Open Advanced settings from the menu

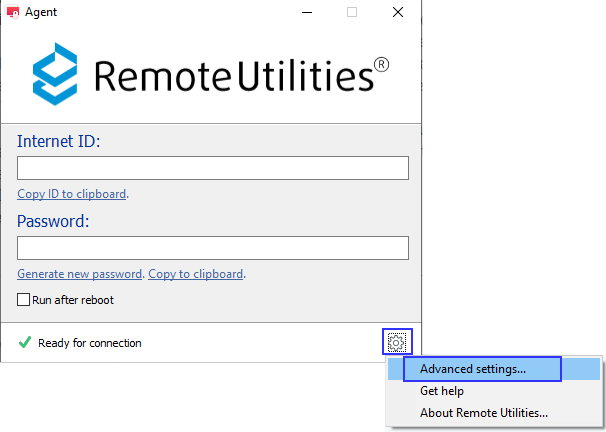tap(473, 369)
